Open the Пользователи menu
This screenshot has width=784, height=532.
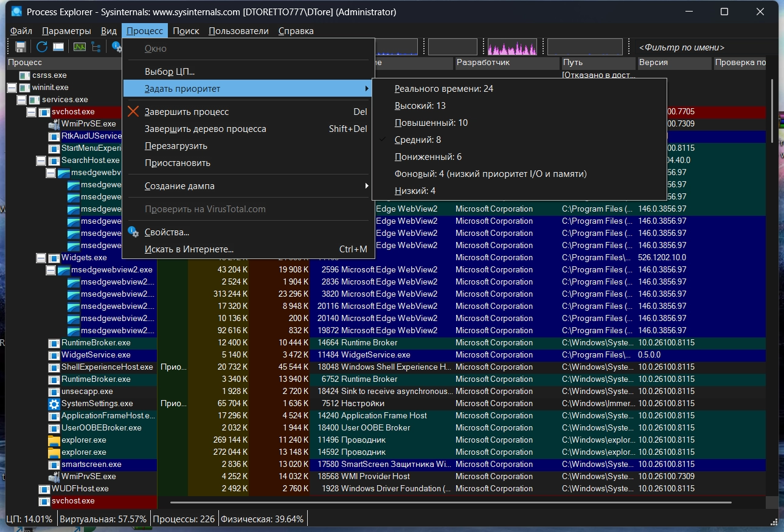coord(238,31)
